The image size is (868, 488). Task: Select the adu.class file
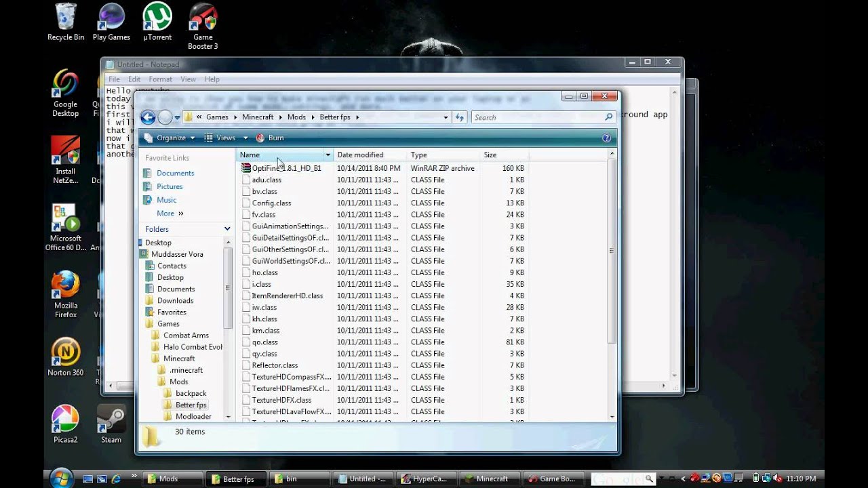[267, 180]
